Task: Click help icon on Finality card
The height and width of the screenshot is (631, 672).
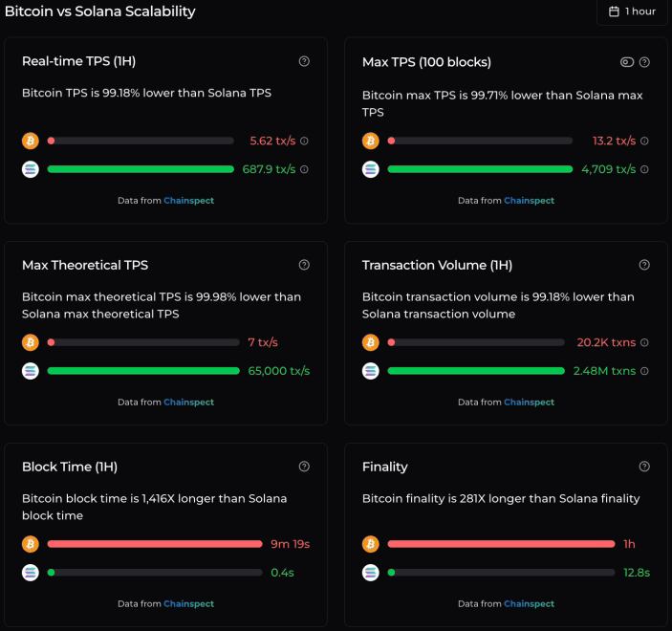Action: pyautogui.click(x=644, y=467)
